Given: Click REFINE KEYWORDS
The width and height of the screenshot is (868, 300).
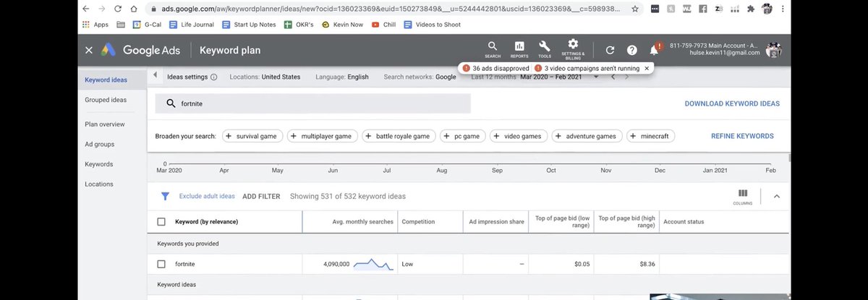Looking at the screenshot, I should [x=742, y=136].
